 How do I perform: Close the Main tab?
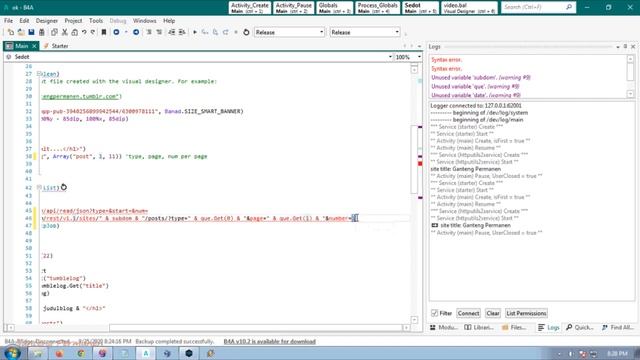34,46
